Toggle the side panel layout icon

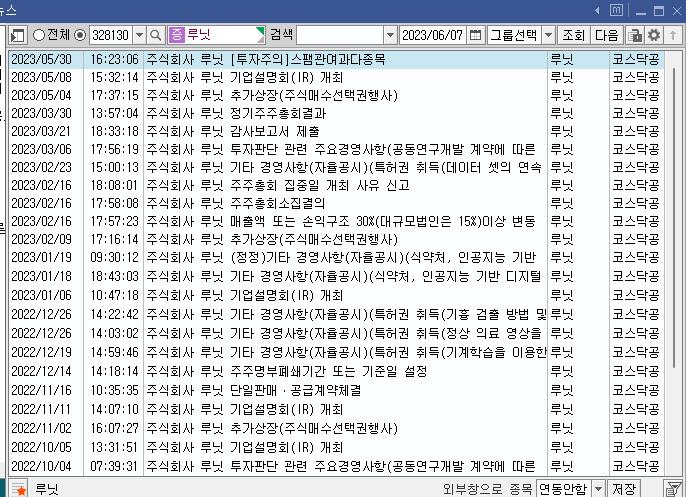[18, 35]
